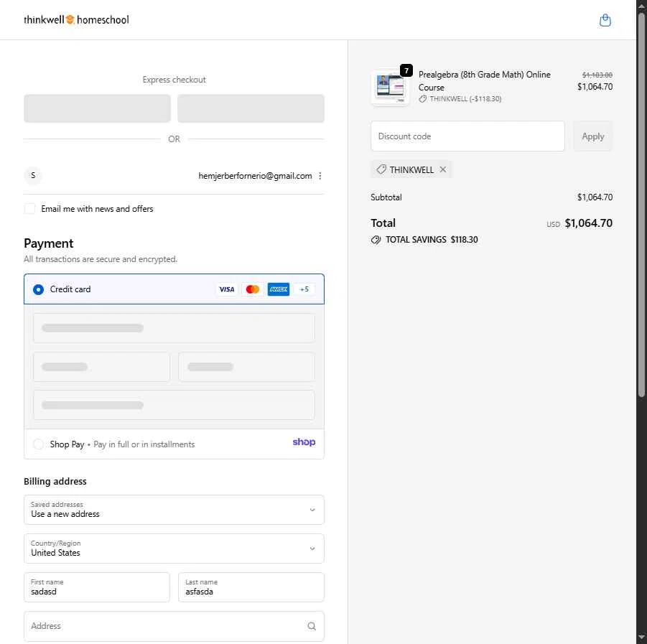The image size is (647, 644).
Task: Click the Billing address heading
Action: coord(55,482)
